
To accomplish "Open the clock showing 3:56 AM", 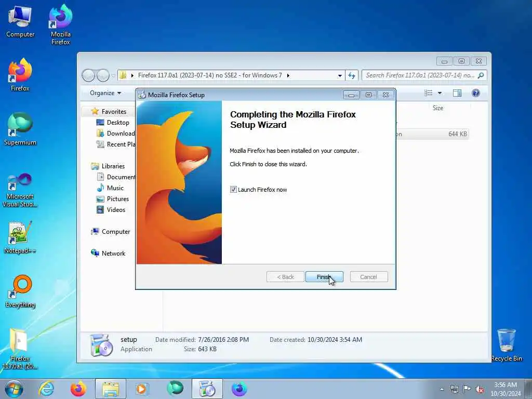I will [506, 389].
